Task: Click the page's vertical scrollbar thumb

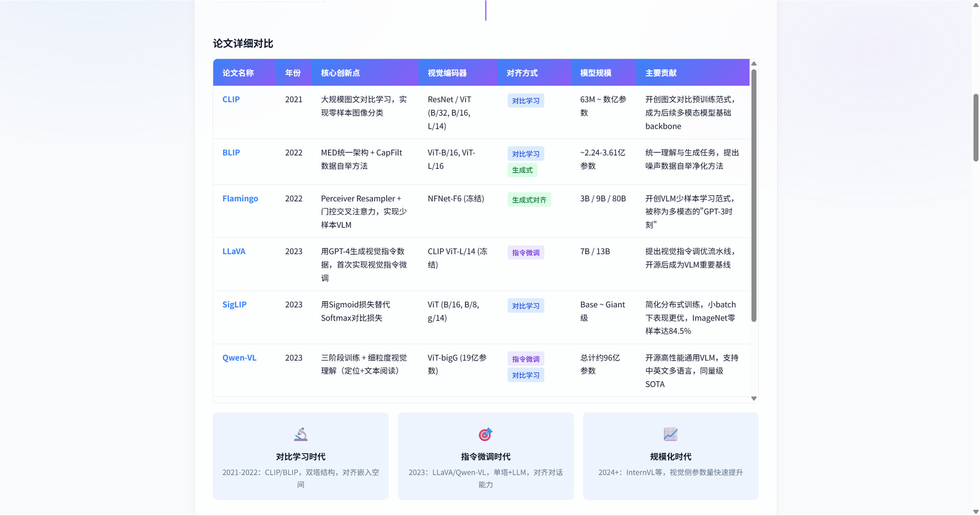Action: [976, 128]
